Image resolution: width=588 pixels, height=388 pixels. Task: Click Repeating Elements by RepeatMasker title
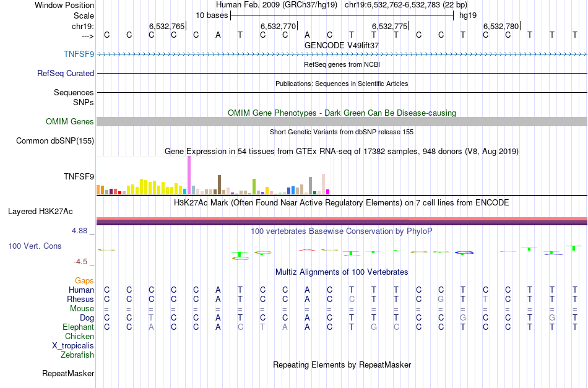342,364
